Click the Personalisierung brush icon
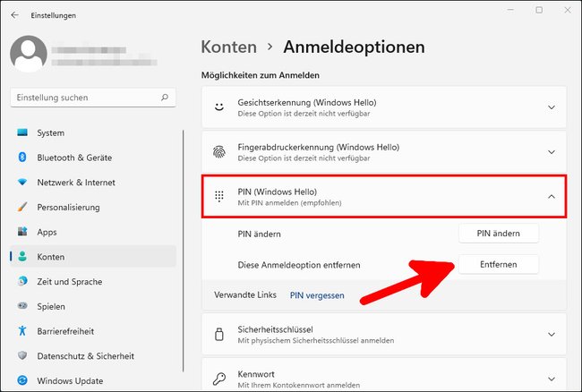The height and width of the screenshot is (392, 582). [x=22, y=207]
